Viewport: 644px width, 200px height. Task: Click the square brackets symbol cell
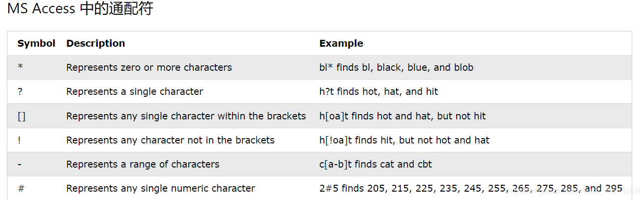[x=21, y=116]
